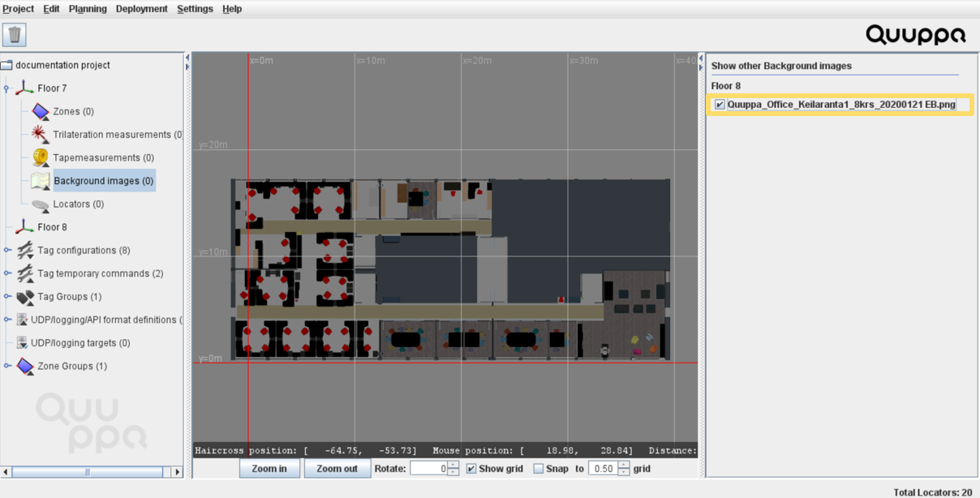Click the UDP/logging/API format definitions icon
The image size is (980, 498).
click(22, 320)
